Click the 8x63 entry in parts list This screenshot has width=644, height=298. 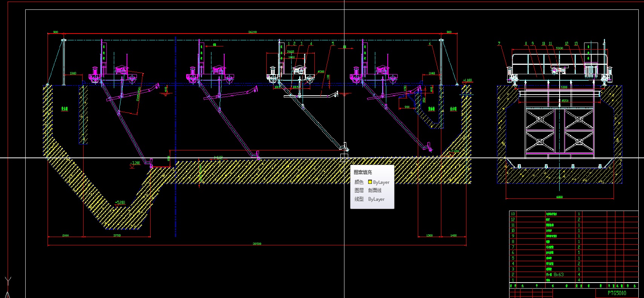coord(558,275)
